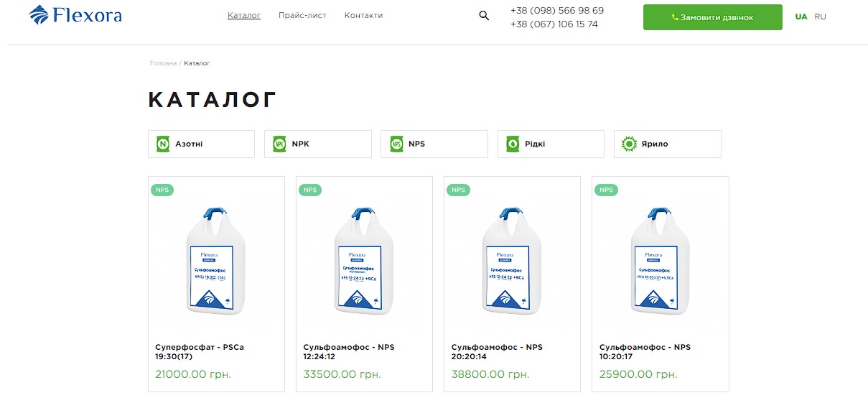Click the КАТАЛОГ page heading
868x398 pixels.
pos(213,100)
